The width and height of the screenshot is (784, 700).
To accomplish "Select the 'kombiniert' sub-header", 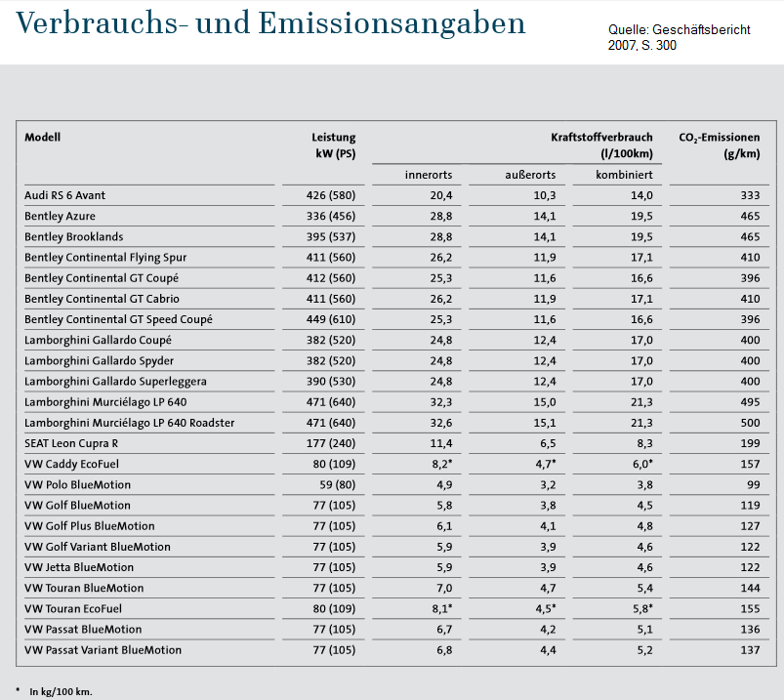I will point(624,175).
